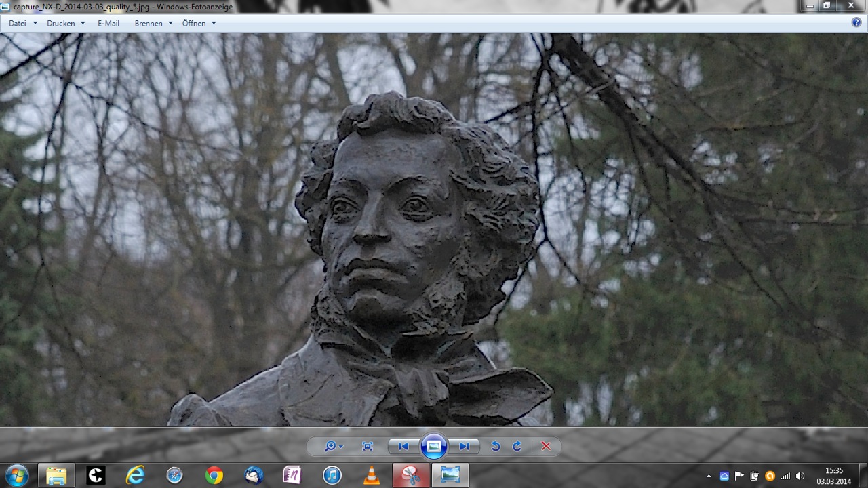The image size is (868, 488).
Task: Expand the Drucken dropdown arrow
Action: (83, 23)
